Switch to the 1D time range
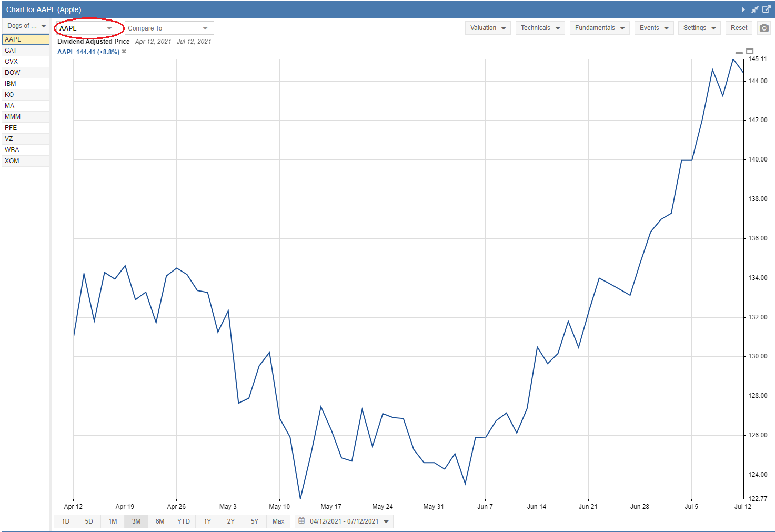Image resolution: width=775 pixels, height=532 pixels. click(66, 521)
